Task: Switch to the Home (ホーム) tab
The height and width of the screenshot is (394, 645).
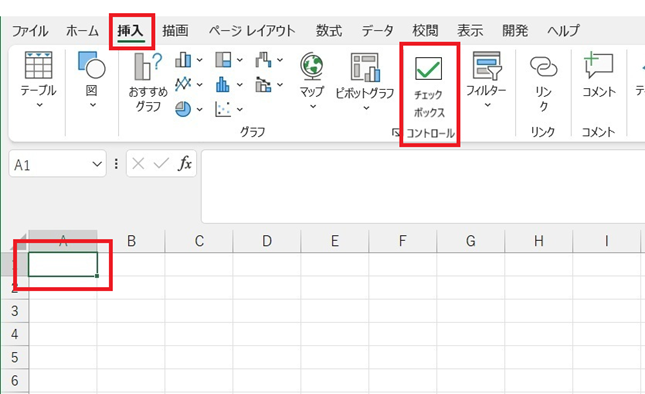Action: [x=82, y=31]
